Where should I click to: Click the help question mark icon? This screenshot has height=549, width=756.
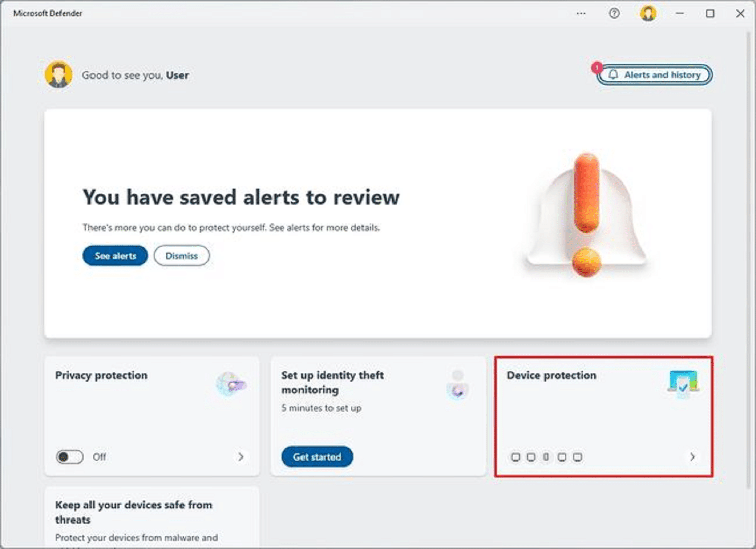pyautogui.click(x=614, y=14)
